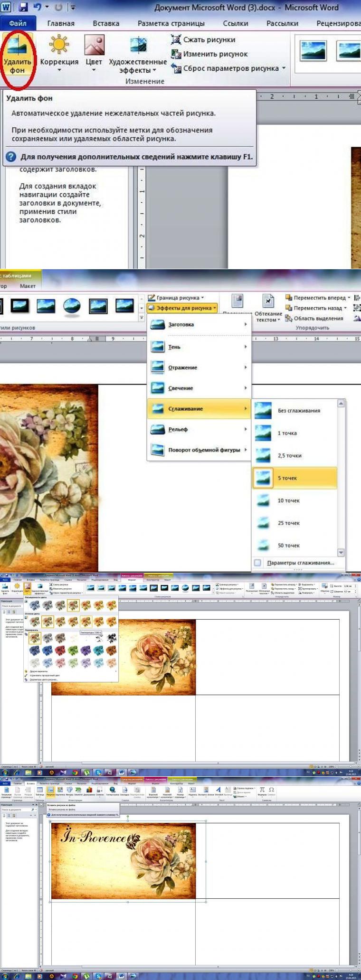Click the SmartArt icon on Insert ribbon
The width and height of the screenshot is (361, 980).
78,792
